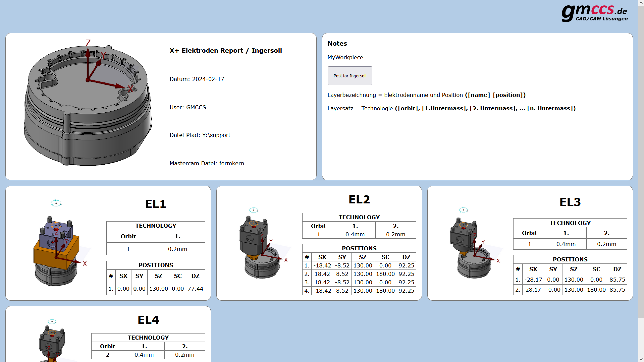The width and height of the screenshot is (644, 362).
Task: Click the orbit symbol above EL1 electrode
Action: coord(56,203)
